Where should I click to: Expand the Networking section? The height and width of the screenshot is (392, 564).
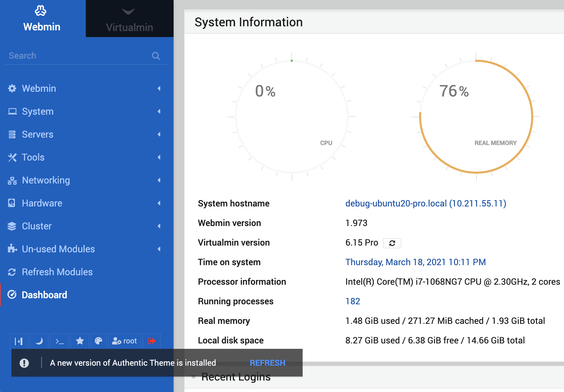[x=46, y=180]
